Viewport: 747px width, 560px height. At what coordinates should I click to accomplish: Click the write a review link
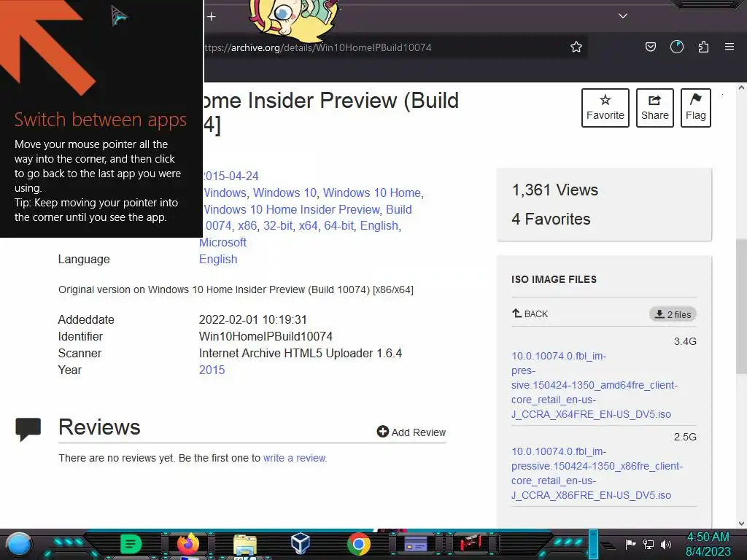[295, 458]
